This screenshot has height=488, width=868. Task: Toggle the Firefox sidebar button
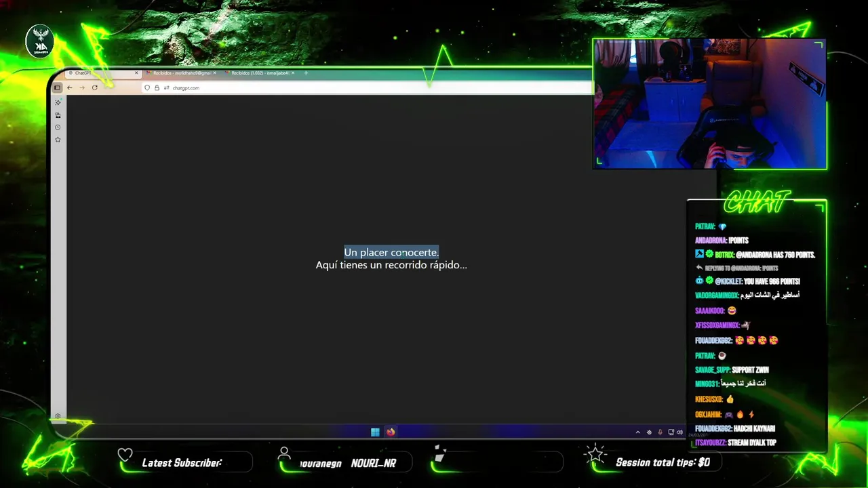pyautogui.click(x=58, y=87)
